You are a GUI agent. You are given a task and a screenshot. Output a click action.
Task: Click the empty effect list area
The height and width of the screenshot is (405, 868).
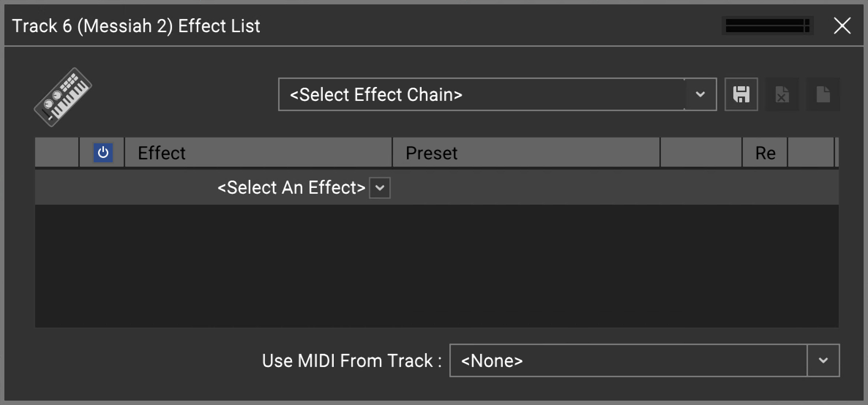(437, 266)
